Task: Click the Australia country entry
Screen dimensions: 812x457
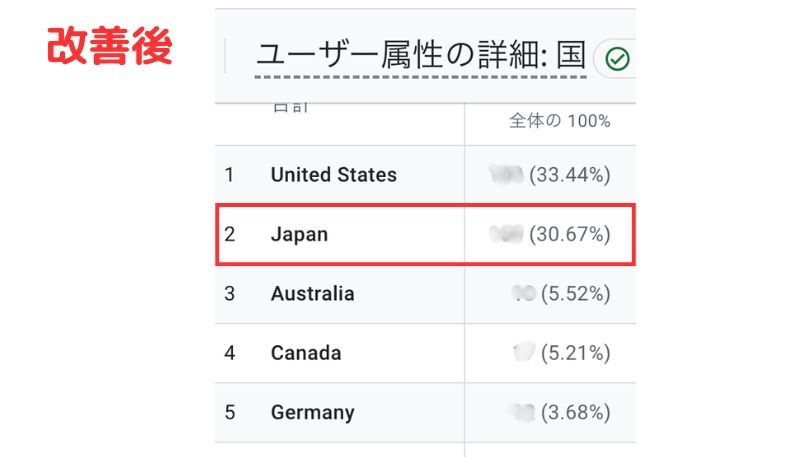Action: [x=313, y=294]
